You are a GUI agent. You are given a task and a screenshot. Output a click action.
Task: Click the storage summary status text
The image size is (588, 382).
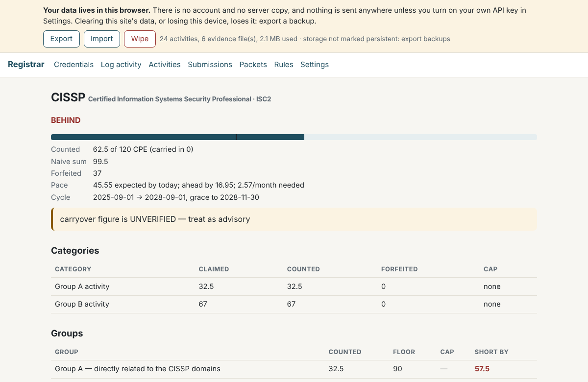[x=305, y=39]
